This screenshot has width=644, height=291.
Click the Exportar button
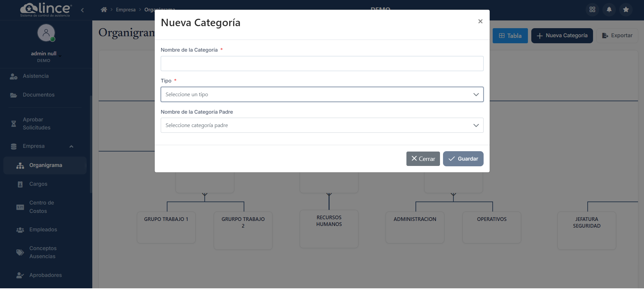(617, 36)
